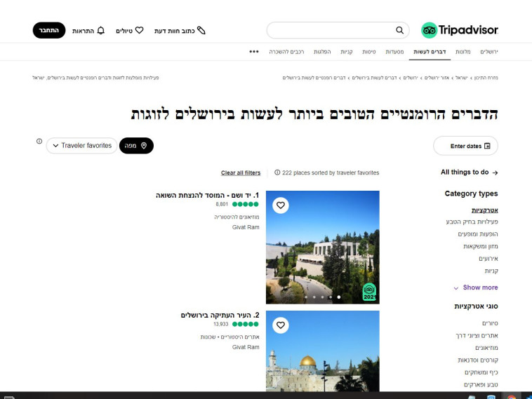Open the ירושלים navigation tab
Viewport: 532px width, 399px height.
point(489,51)
